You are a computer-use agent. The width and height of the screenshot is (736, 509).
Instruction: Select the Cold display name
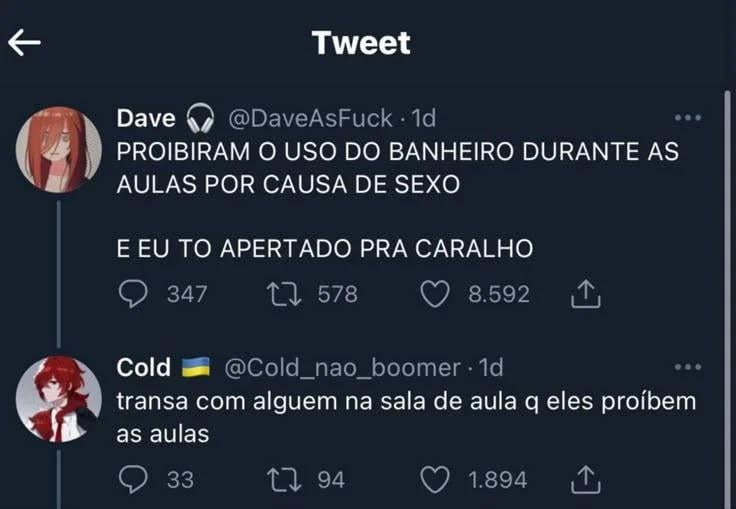click(x=143, y=367)
